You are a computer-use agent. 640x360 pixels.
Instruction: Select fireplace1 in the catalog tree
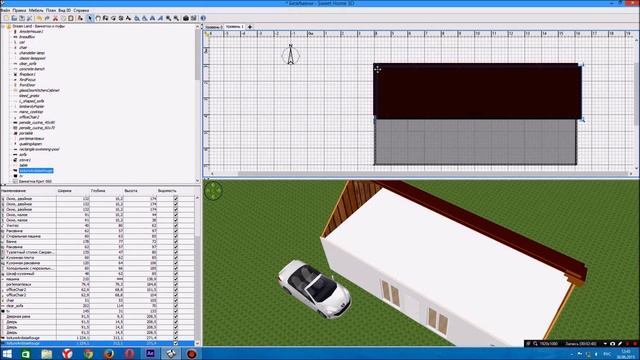27,74
